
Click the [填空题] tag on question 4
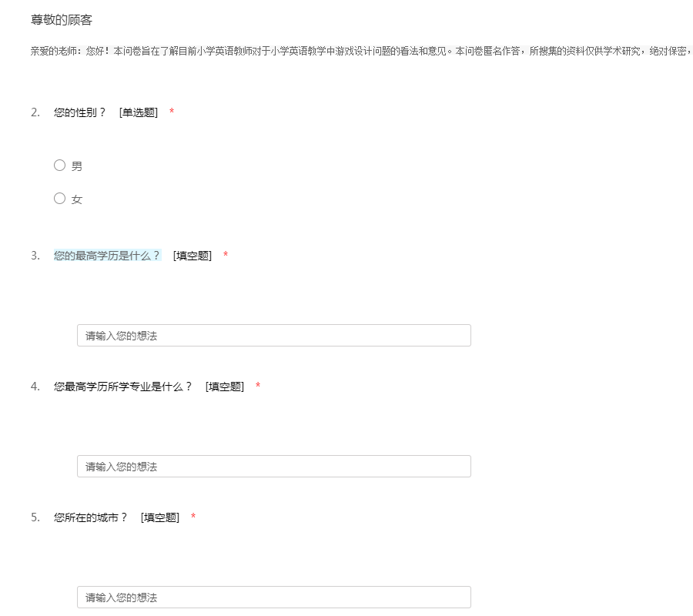(225, 387)
